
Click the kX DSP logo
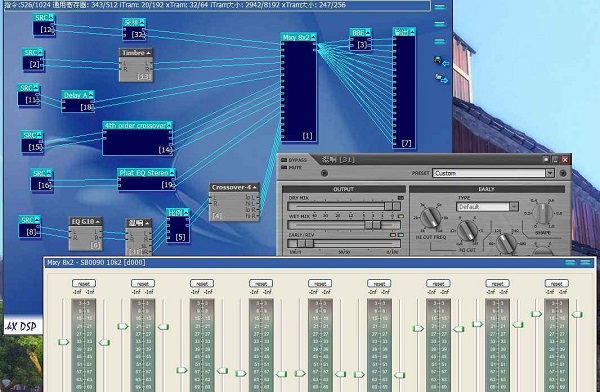(21, 326)
